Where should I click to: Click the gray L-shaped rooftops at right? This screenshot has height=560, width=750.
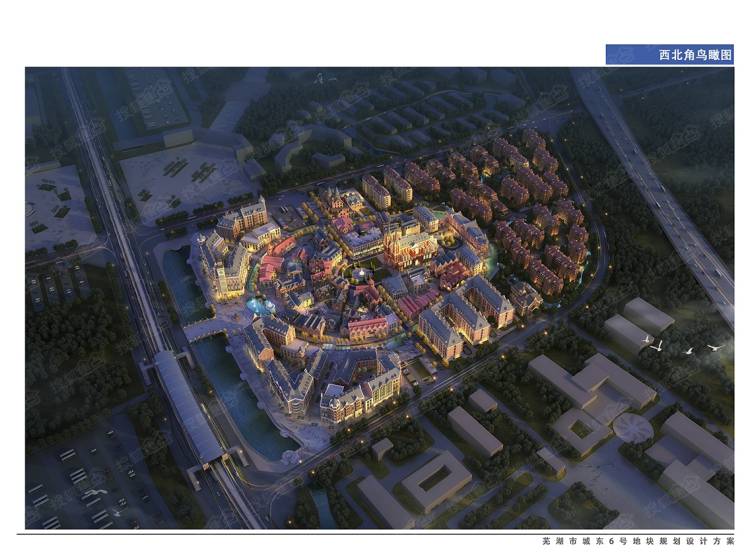click(590, 385)
